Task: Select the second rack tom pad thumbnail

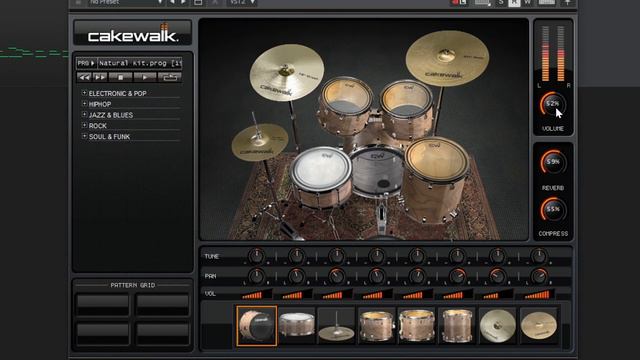Action: coord(416,326)
